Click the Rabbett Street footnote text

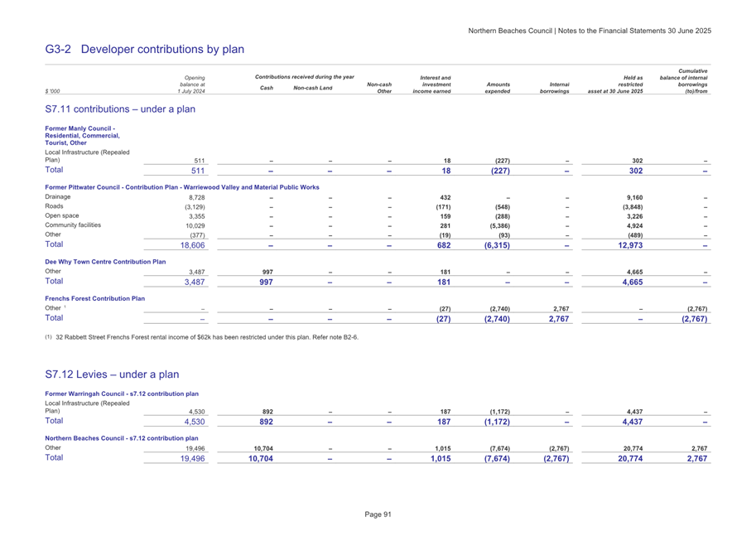205,337
